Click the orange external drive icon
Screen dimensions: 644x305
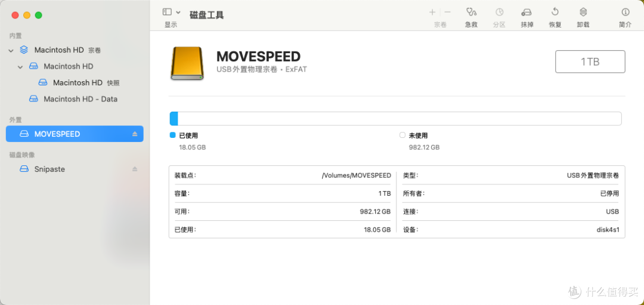coord(187,63)
